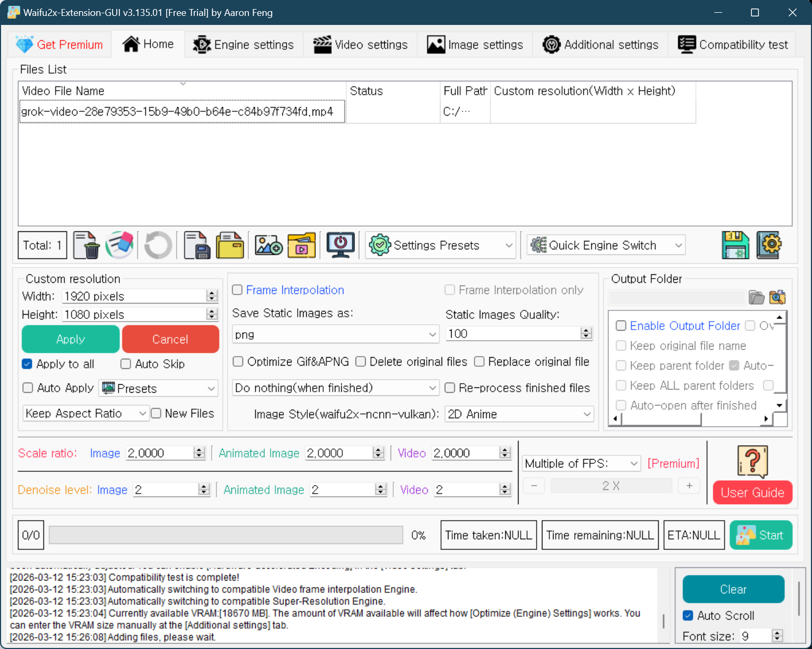Click the [Premium] link
Viewport: 812px width, 649px height.
(673, 463)
